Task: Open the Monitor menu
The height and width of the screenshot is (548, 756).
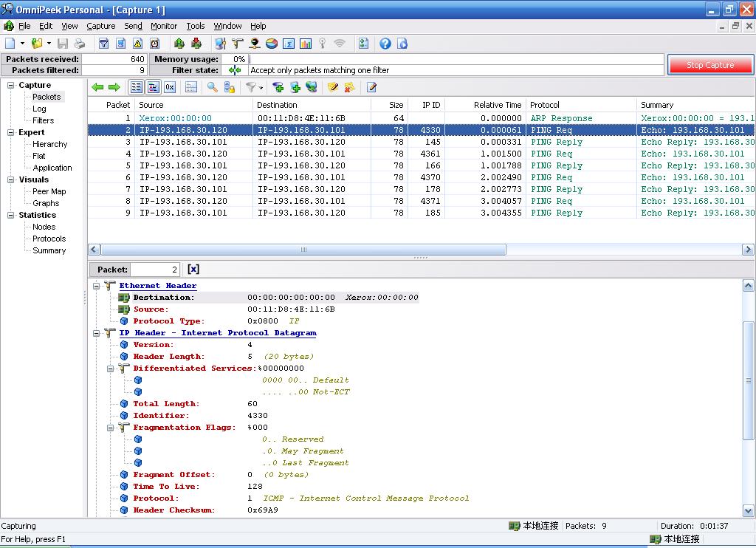Action: coord(163,26)
